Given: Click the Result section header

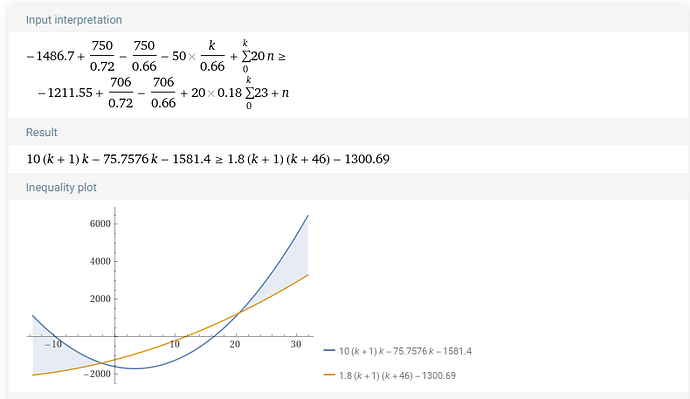Looking at the screenshot, I should pos(41,132).
